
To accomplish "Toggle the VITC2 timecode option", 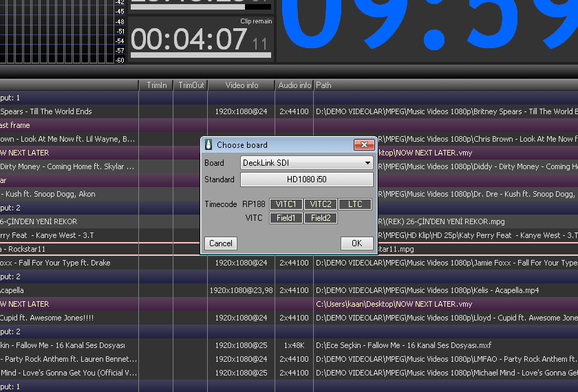I will pyautogui.click(x=320, y=204).
